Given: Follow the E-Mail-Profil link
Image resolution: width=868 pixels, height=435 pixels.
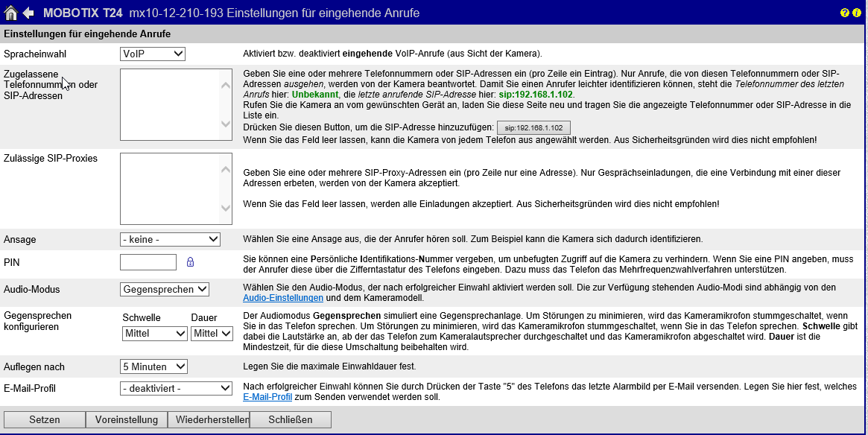Looking at the screenshot, I should click(x=267, y=397).
